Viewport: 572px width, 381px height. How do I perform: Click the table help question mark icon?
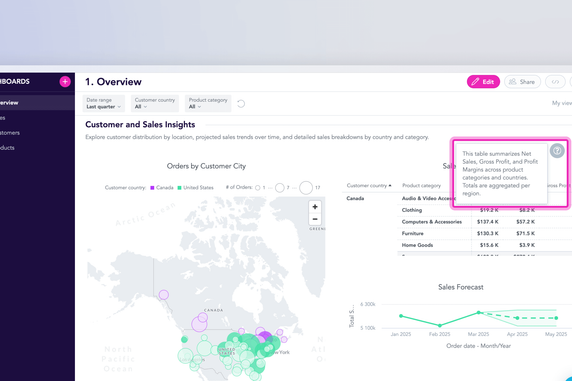tap(557, 150)
